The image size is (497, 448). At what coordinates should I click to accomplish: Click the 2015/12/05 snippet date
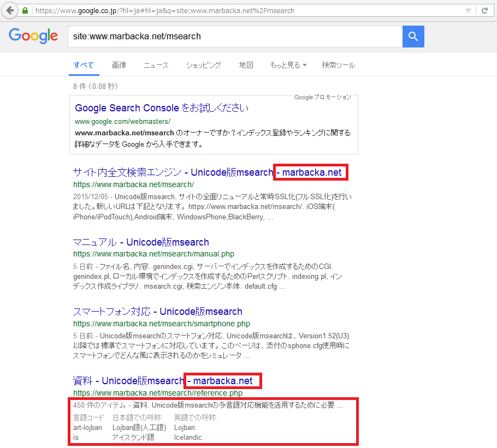(x=91, y=196)
